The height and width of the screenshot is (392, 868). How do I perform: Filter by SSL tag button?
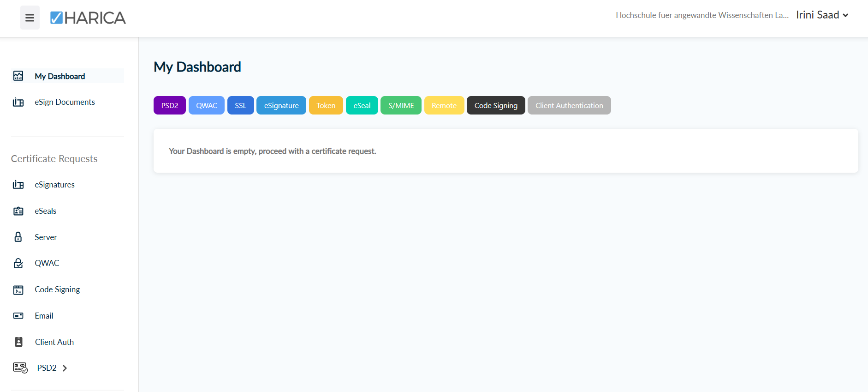tap(241, 105)
